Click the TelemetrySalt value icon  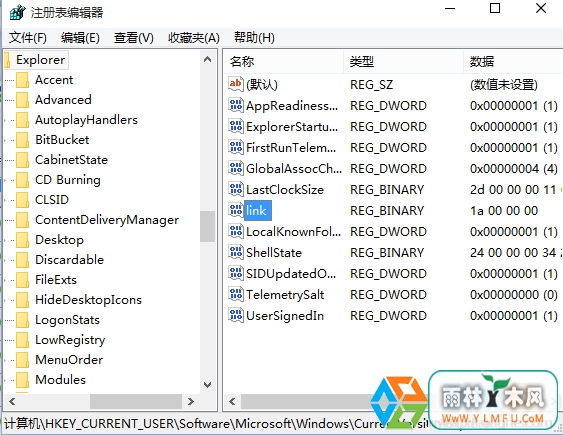(236, 294)
